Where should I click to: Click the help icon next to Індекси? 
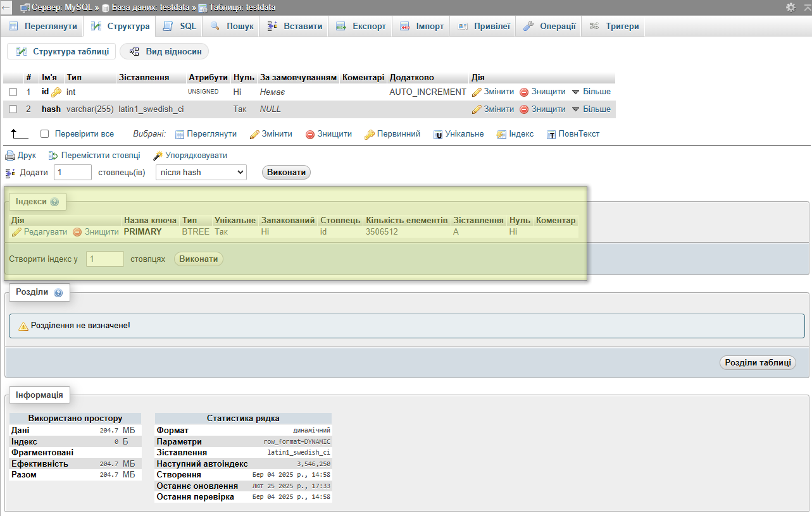(x=54, y=202)
